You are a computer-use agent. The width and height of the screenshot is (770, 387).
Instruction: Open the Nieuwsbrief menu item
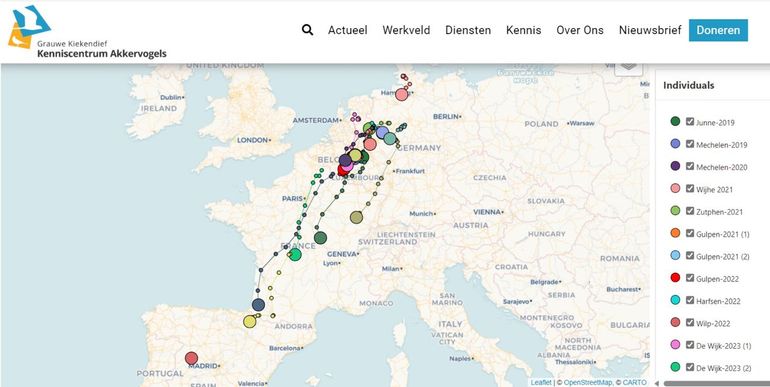coord(650,30)
